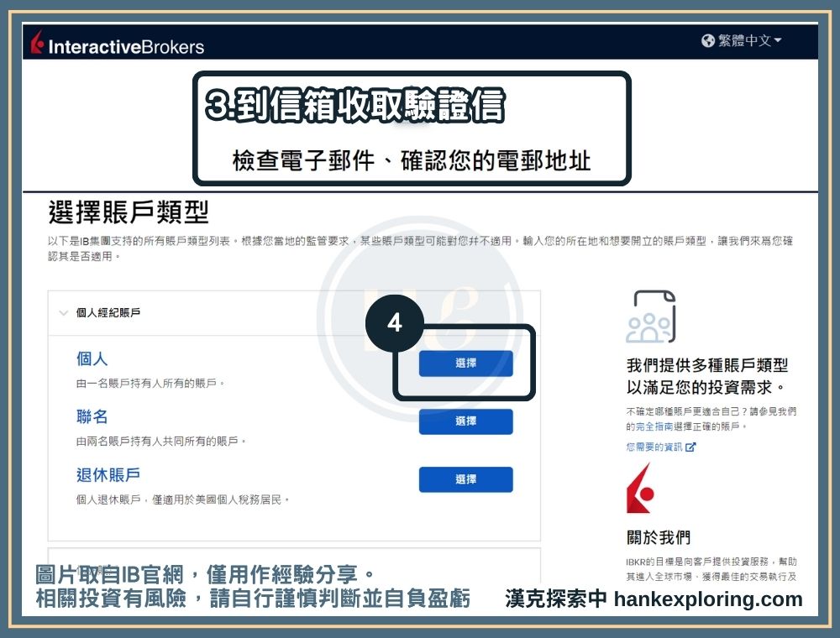Click text 個人退休賬戶，僅適用於美國個人稅務居民
This screenshot has width=840, height=638.
182,499
